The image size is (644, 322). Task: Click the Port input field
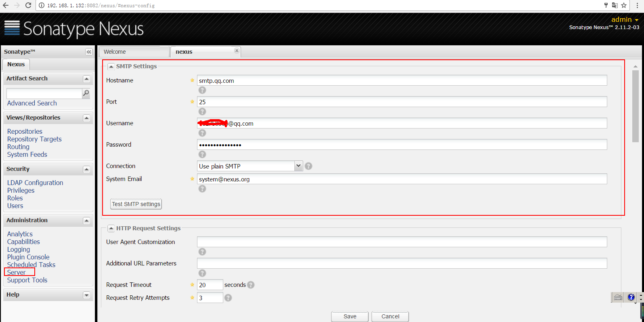[402, 102]
